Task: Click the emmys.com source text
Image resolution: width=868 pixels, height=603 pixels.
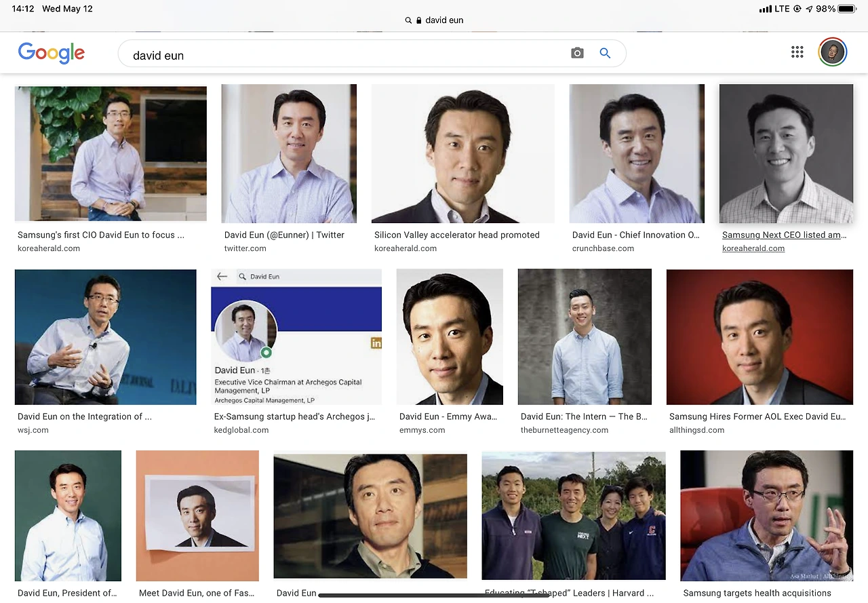Action: coord(422,431)
